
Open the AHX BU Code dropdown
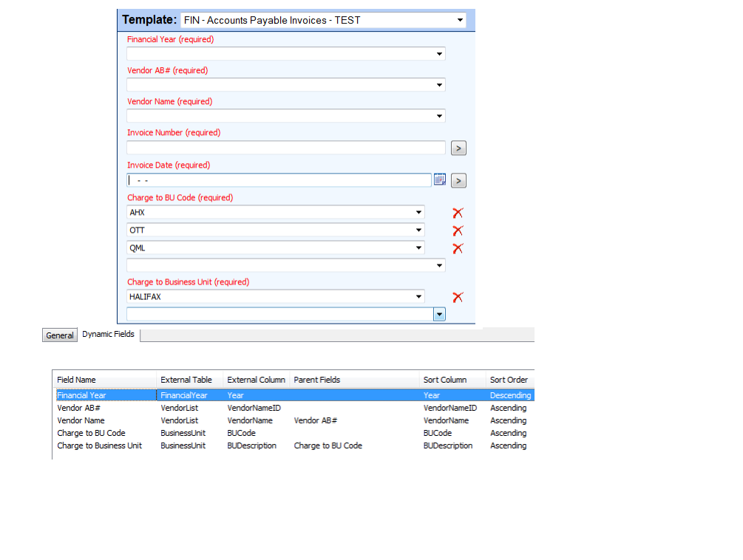click(418, 212)
